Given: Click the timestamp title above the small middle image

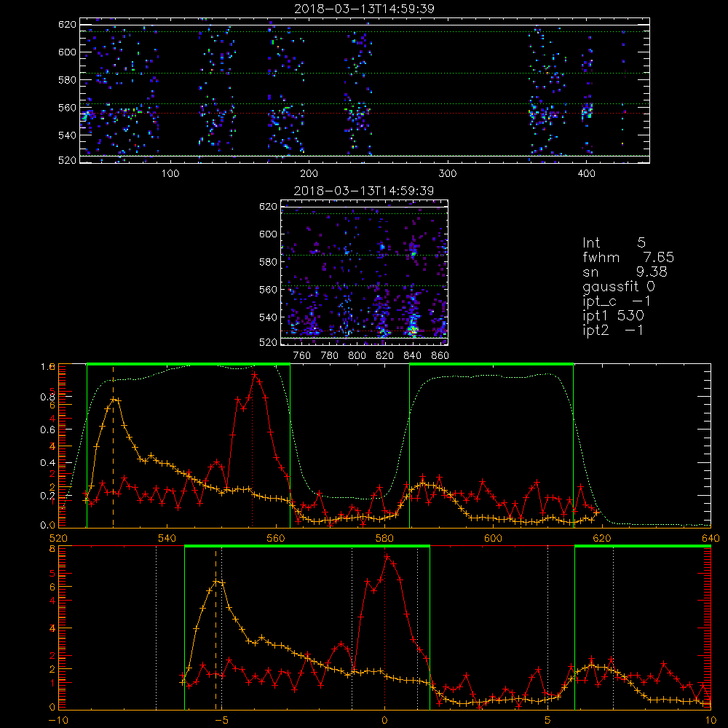Looking at the screenshot, I should (364, 191).
